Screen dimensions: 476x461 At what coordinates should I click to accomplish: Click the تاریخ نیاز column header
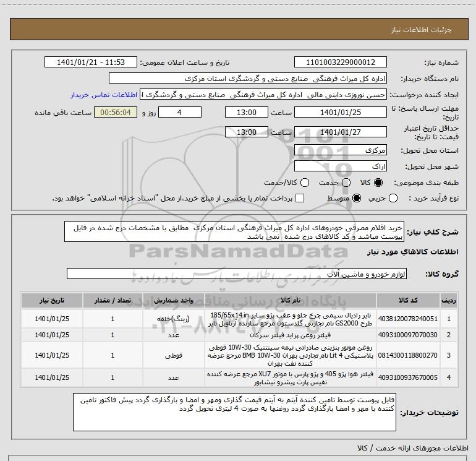(52, 300)
